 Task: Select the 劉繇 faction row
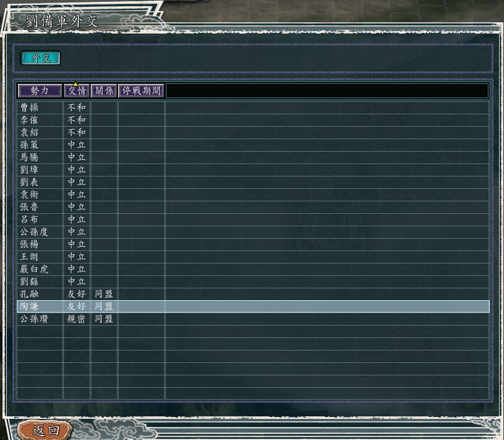(253, 282)
